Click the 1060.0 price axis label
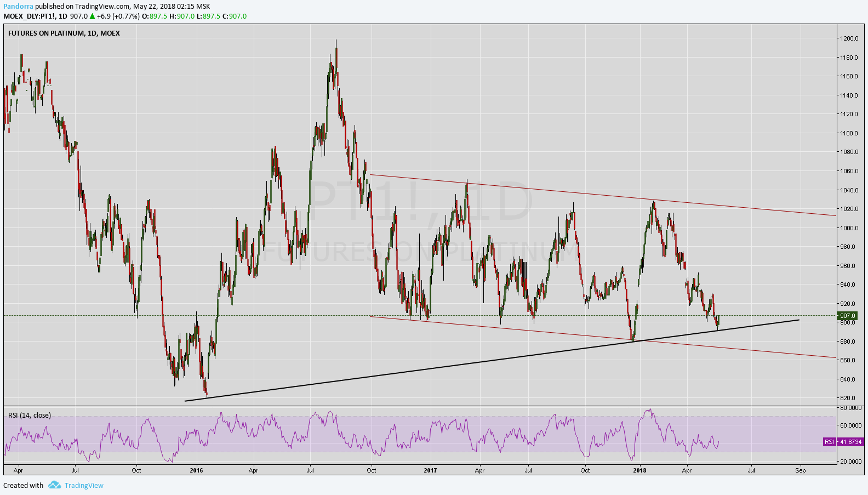 pos(849,171)
